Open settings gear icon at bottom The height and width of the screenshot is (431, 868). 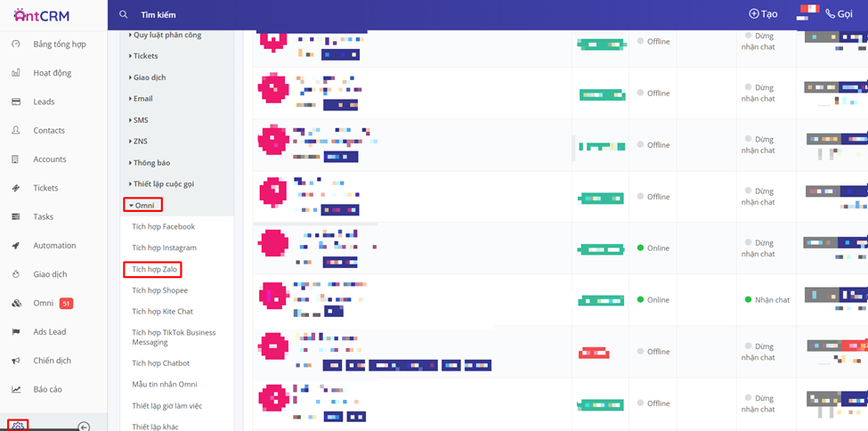pos(18,427)
